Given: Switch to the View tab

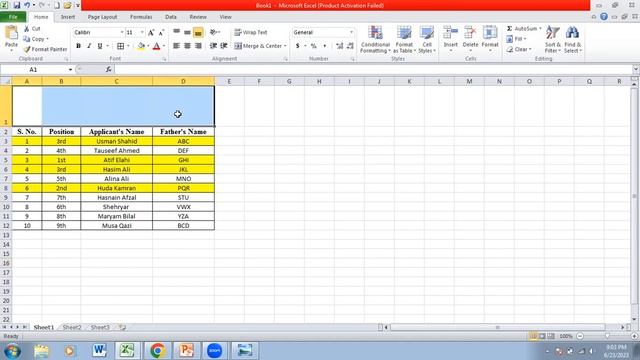Looking at the screenshot, I should [225, 17].
